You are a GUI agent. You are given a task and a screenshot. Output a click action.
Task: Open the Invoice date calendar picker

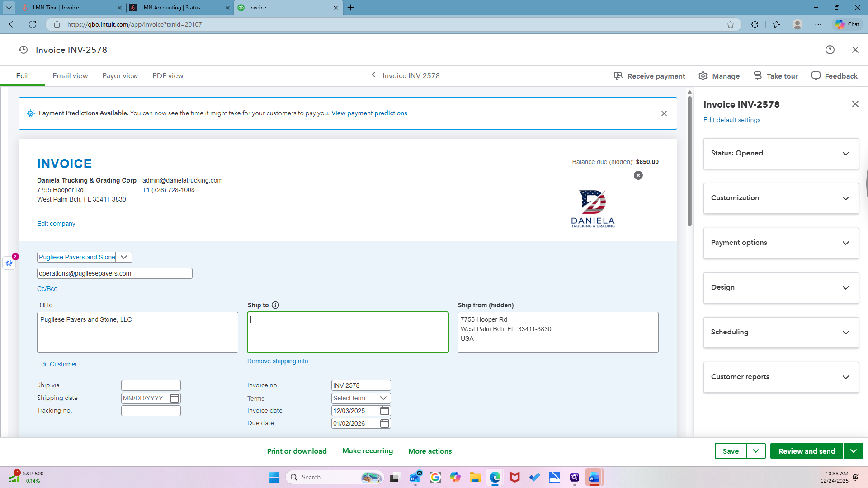[x=385, y=411]
